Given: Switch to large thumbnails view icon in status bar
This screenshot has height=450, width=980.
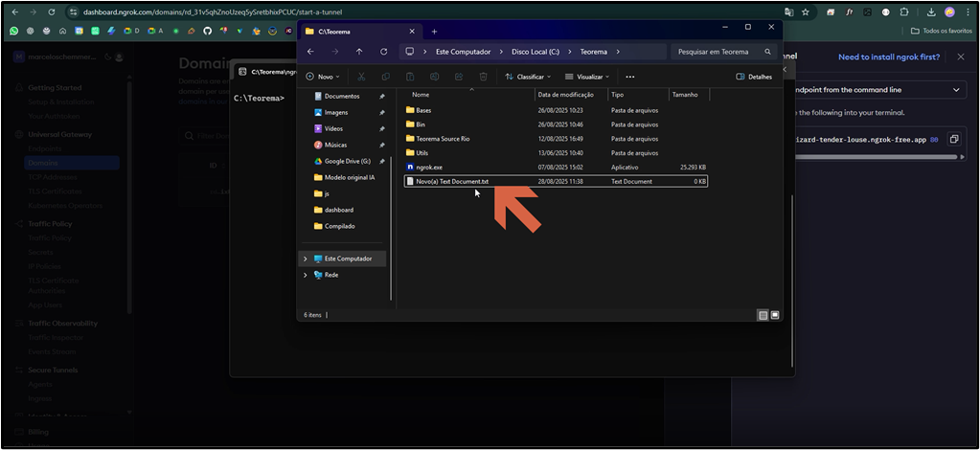Looking at the screenshot, I should coord(775,316).
